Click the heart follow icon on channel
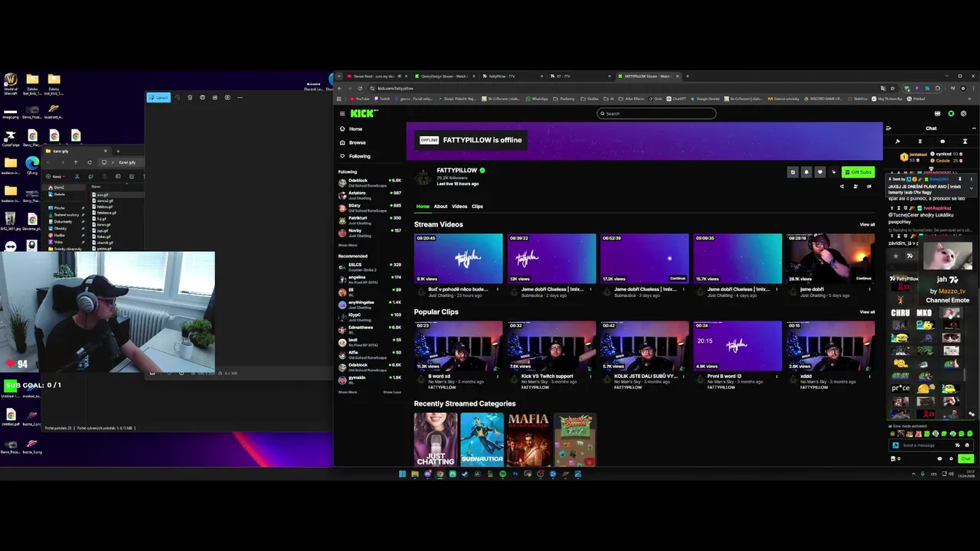 820,172
